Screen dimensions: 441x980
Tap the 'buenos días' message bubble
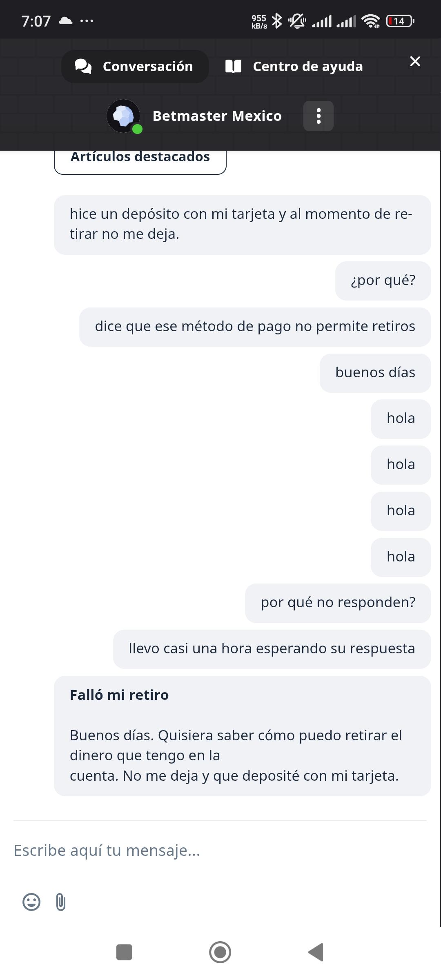point(375,373)
